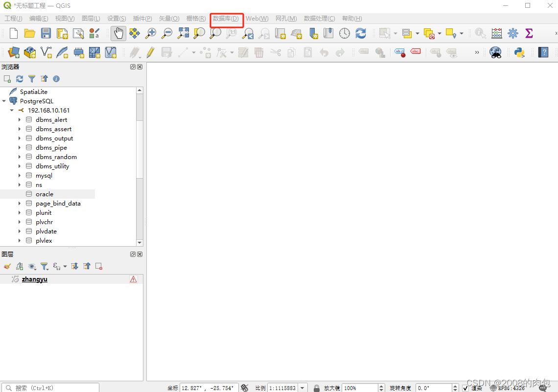Select the Pan Map hand tool
Image resolution: width=558 pixels, height=392 pixels.
[118, 33]
